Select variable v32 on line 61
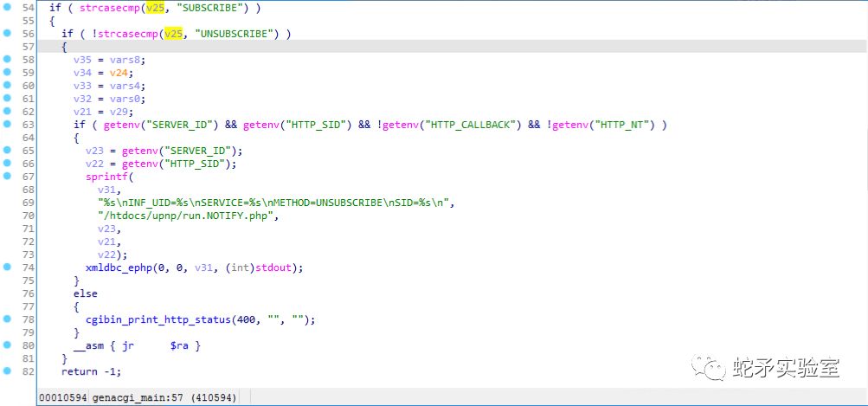This screenshot has width=868, height=406. pyautogui.click(x=82, y=99)
